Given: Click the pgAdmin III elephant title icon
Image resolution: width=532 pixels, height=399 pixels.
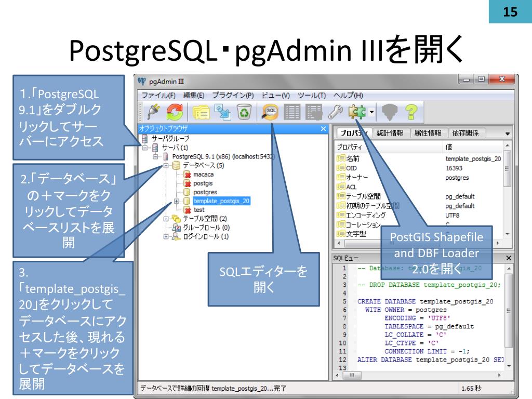Looking at the screenshot, I should [142, 82].
